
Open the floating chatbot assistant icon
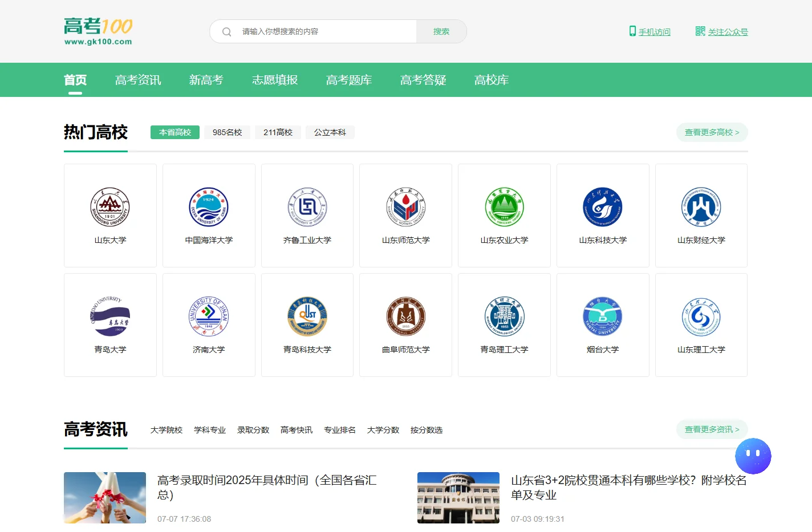(x=753, y=456)
